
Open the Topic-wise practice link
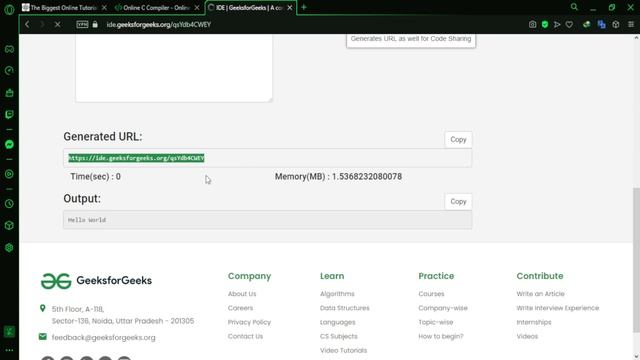point(436,322)
